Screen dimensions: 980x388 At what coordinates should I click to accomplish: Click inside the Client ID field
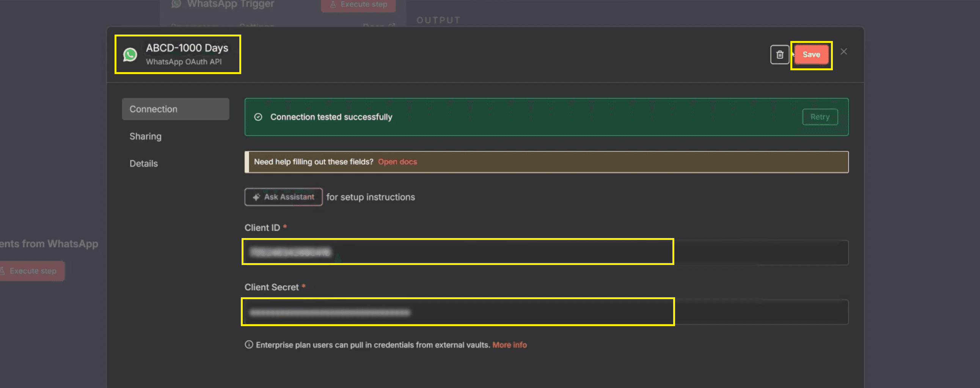point(457,252)
